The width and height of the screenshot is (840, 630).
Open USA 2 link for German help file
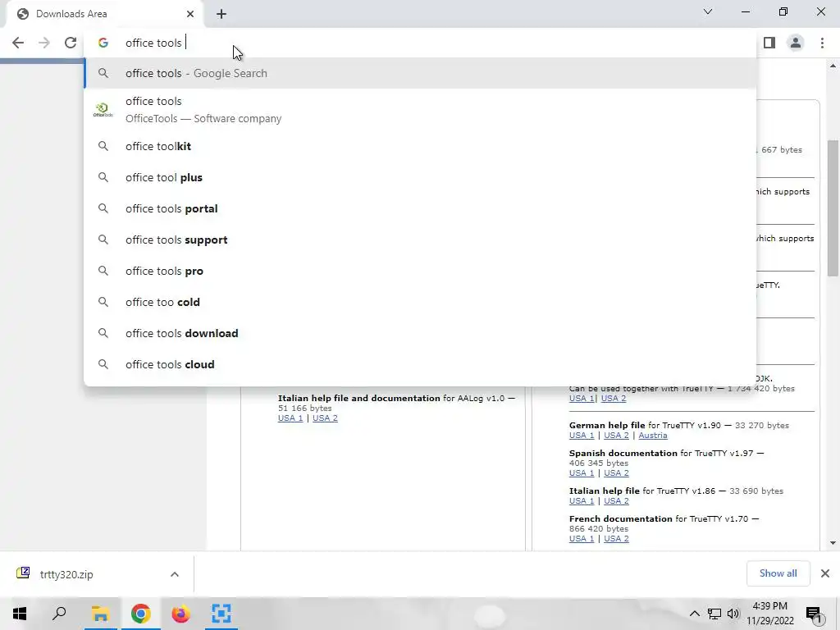(x=617, y=436)
